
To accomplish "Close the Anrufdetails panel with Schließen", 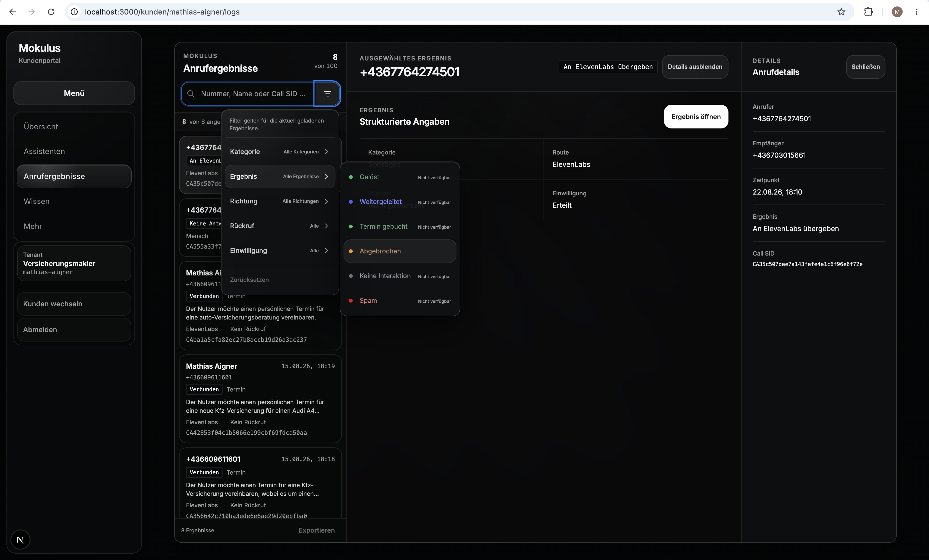I will pyautogui.click(x=865, y=67).
